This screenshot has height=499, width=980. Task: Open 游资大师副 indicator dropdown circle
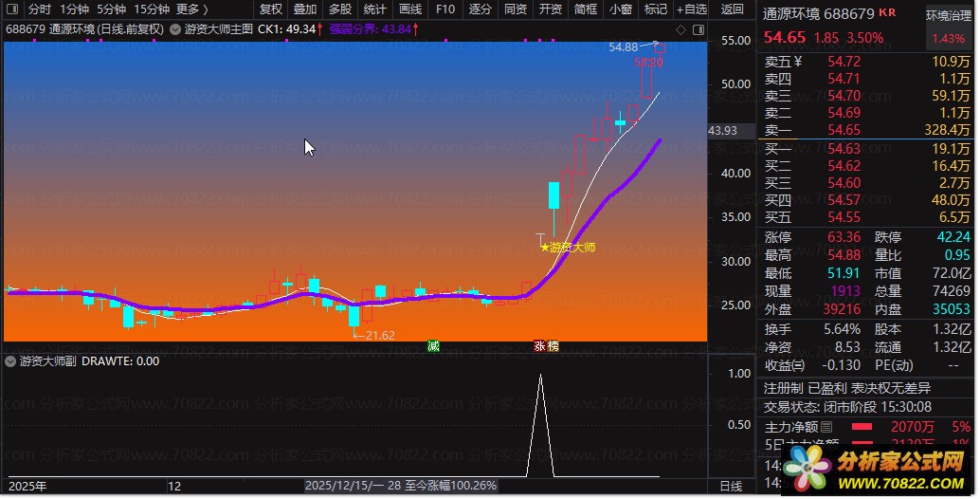click(10, 361)
